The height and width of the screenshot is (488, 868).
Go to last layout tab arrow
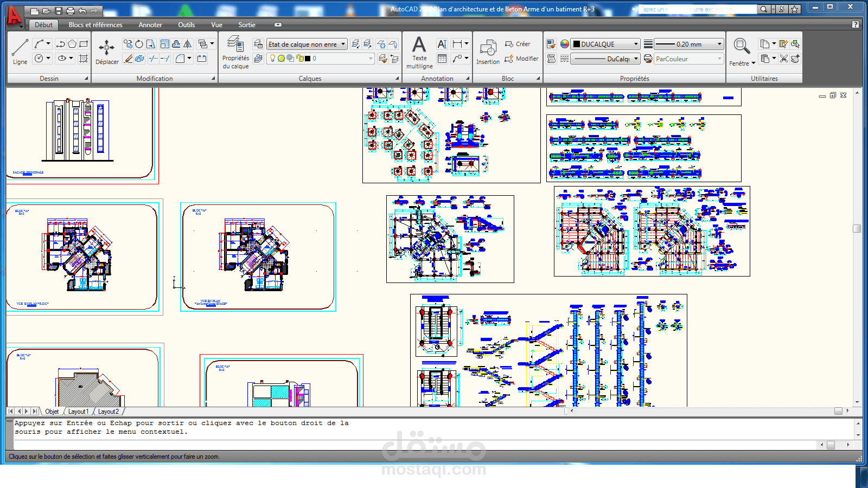tap(35, 412)
